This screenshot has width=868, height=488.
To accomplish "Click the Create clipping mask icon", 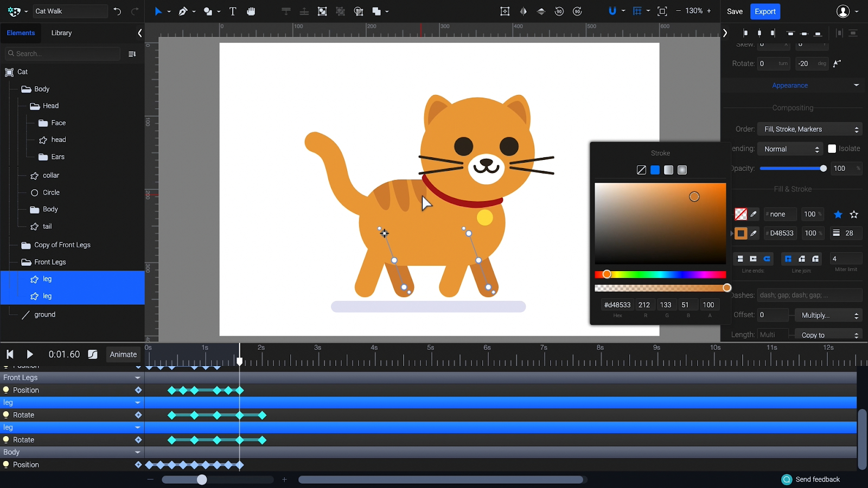I will tap(359, 11).
